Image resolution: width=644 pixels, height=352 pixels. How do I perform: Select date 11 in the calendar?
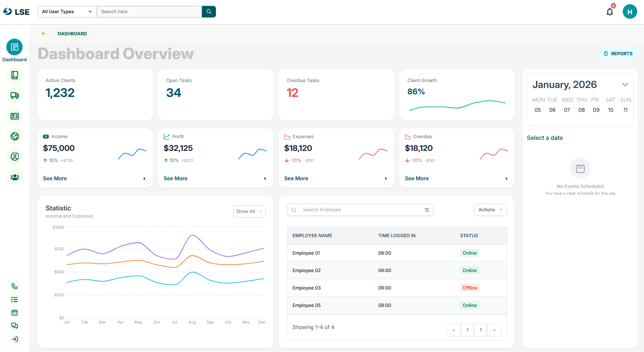click(626, 110)
